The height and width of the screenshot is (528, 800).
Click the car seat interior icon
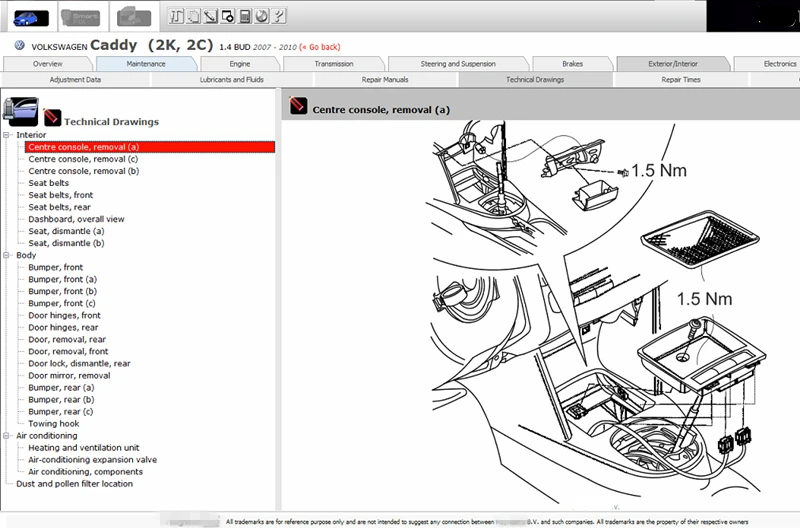click(20, 112)
